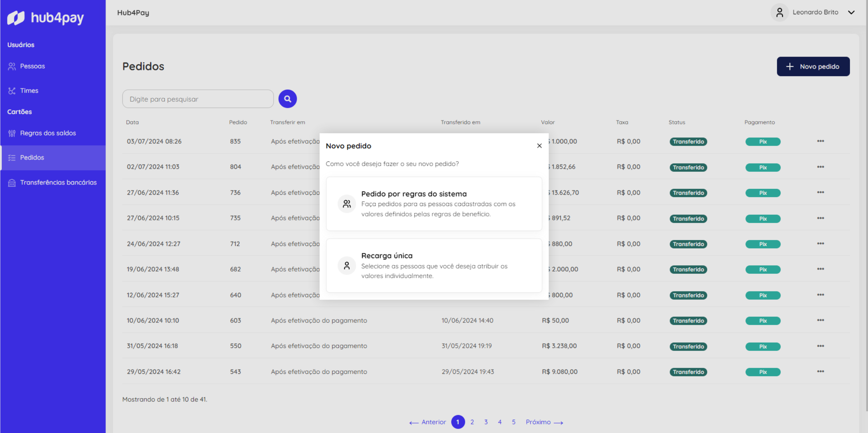Click Taxa R$ 0,00 for order 712
This screenshot has width=868, height=433.
(x=629, y=244)
